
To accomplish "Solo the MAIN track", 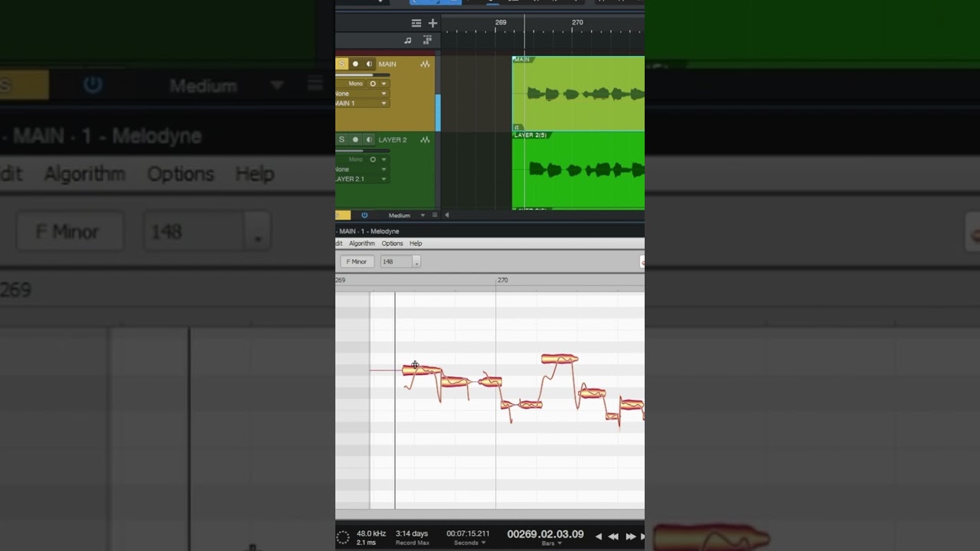I will (x=341, y=64).
